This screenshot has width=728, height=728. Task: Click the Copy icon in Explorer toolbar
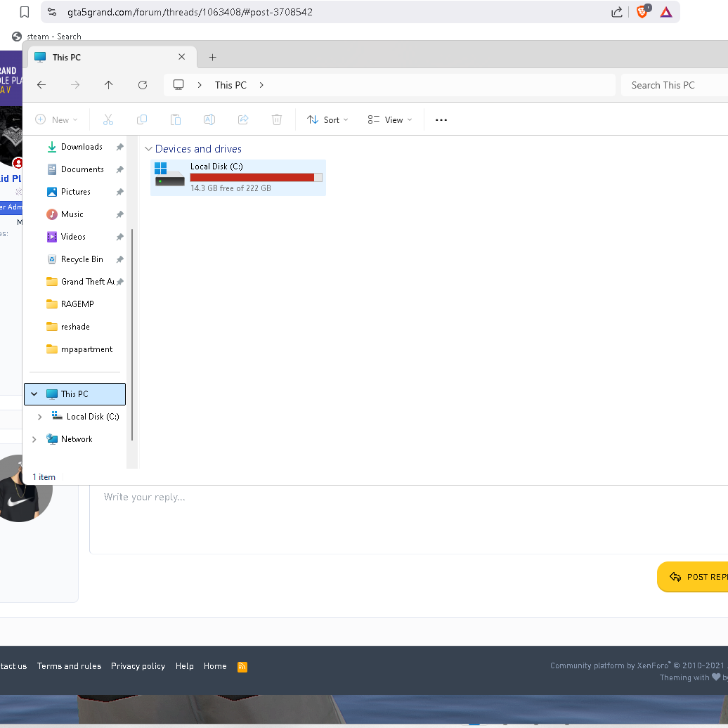142,120
